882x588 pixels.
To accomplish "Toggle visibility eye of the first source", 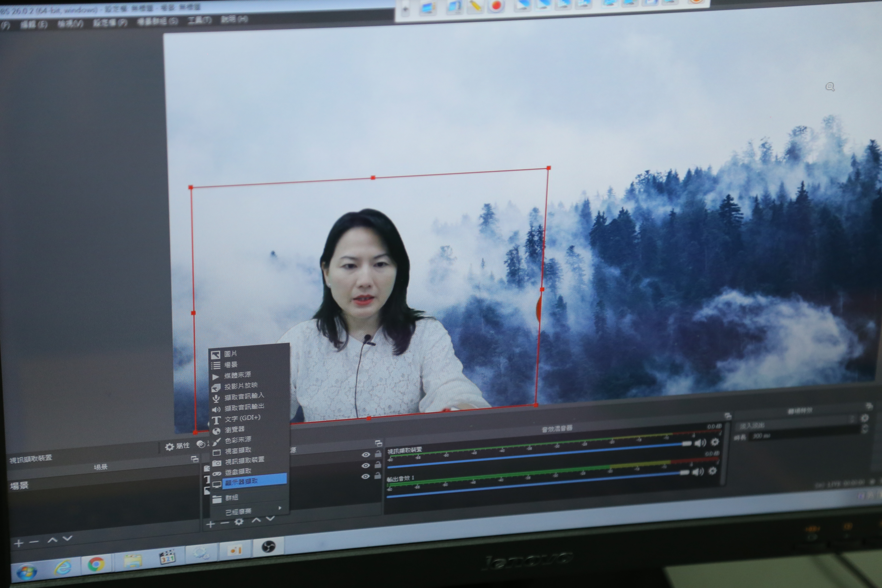I will tap(366, 455).
